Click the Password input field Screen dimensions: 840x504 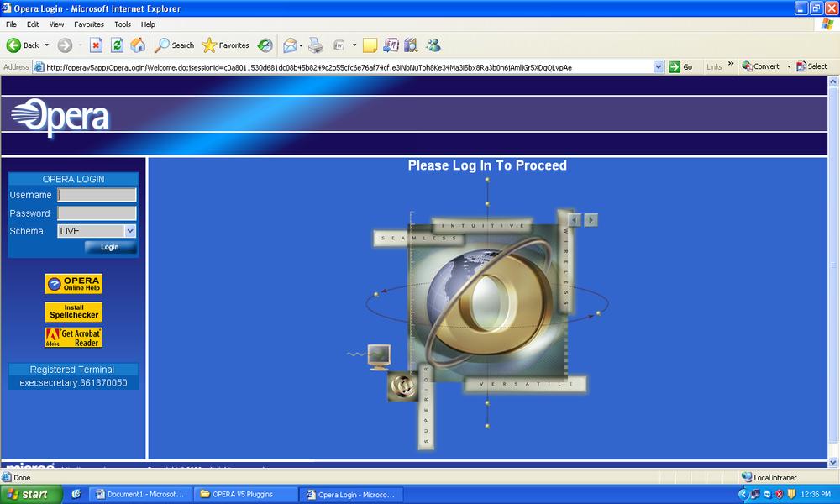(x=97, y=213)
